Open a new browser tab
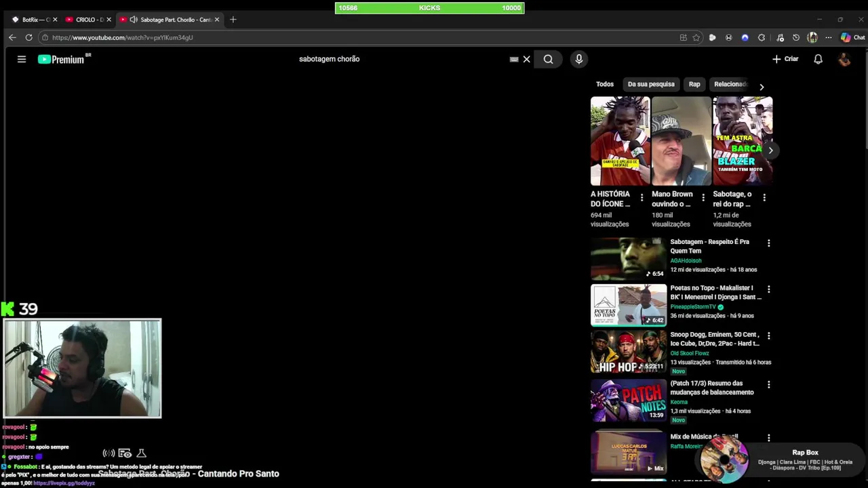 coord(233,20)
